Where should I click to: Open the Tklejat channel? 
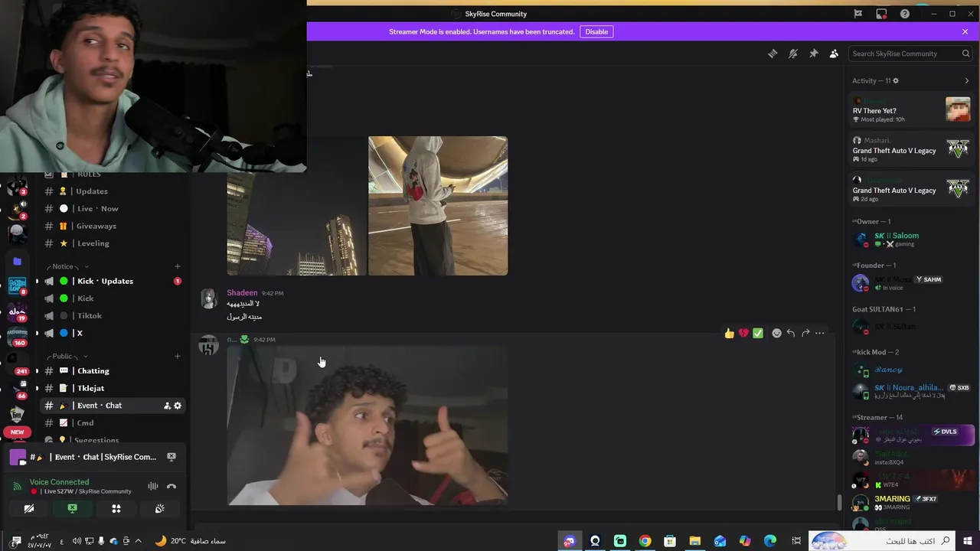[x=112, y=388]
